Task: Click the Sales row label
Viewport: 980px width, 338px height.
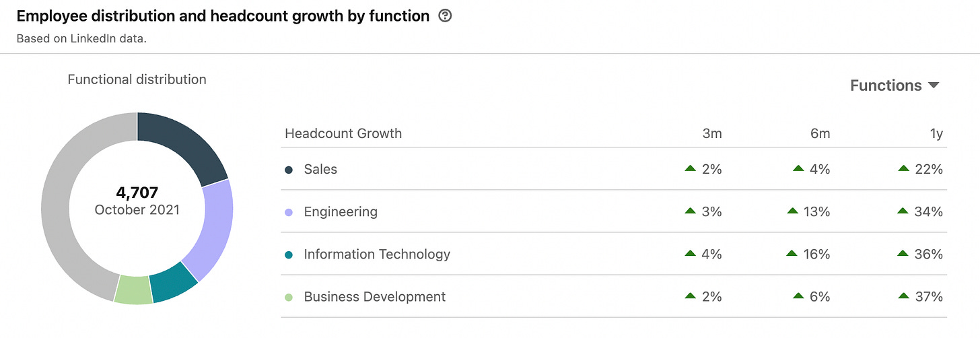Action: click(320, 170)
